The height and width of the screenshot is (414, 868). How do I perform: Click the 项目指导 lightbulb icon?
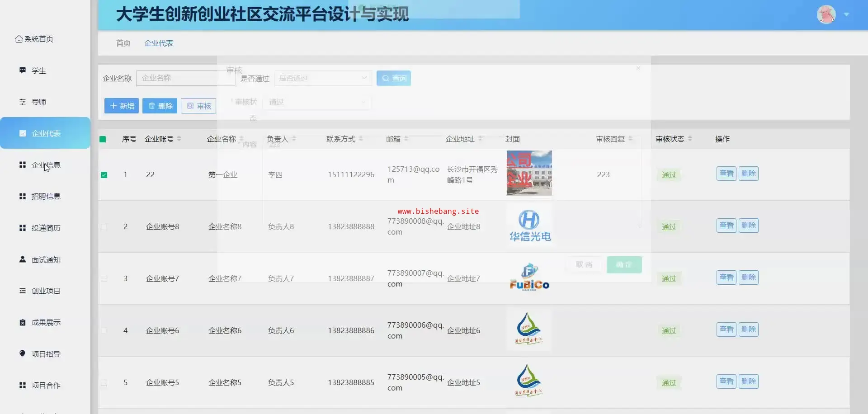coord(22,354)
